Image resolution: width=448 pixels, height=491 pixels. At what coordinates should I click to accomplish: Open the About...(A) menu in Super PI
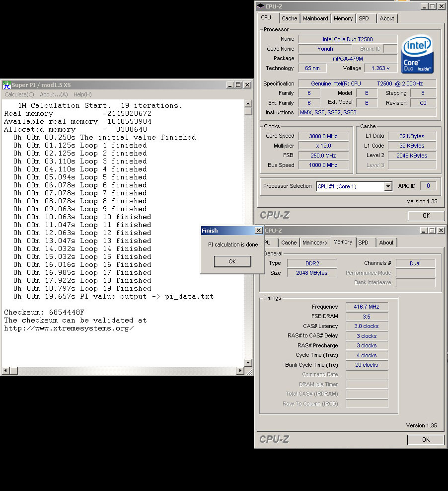pyautogui.click(x=54, y=94)
